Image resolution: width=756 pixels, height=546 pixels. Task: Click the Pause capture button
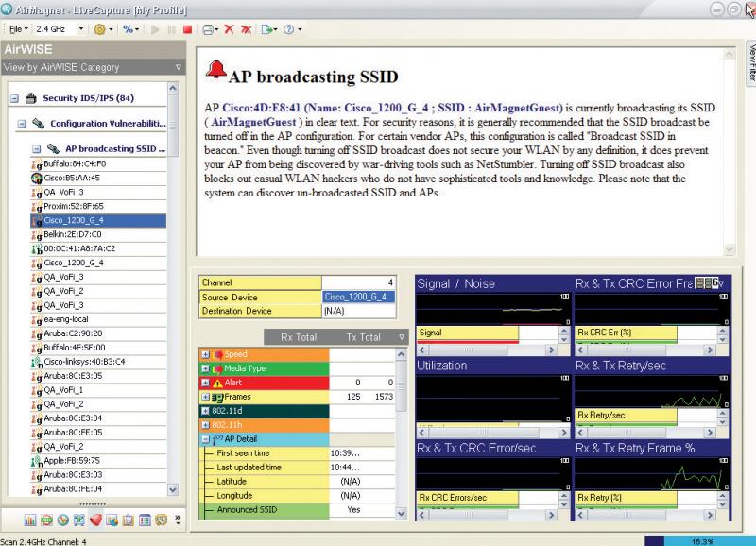171,29
